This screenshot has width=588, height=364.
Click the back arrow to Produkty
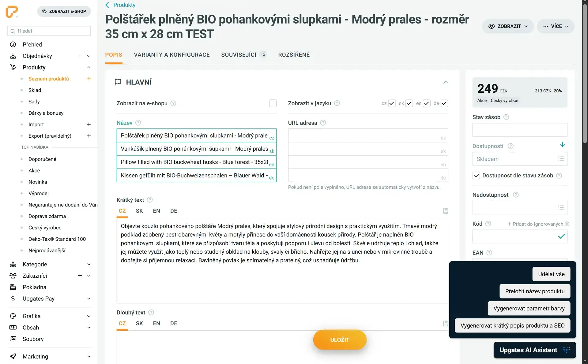pos(107,5)
